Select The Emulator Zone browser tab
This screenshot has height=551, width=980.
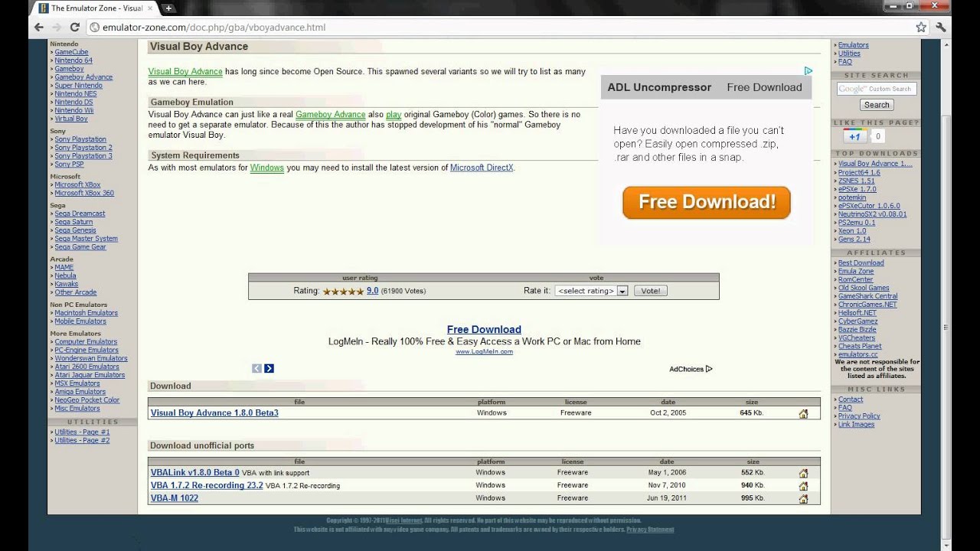(x=95, y=8)
